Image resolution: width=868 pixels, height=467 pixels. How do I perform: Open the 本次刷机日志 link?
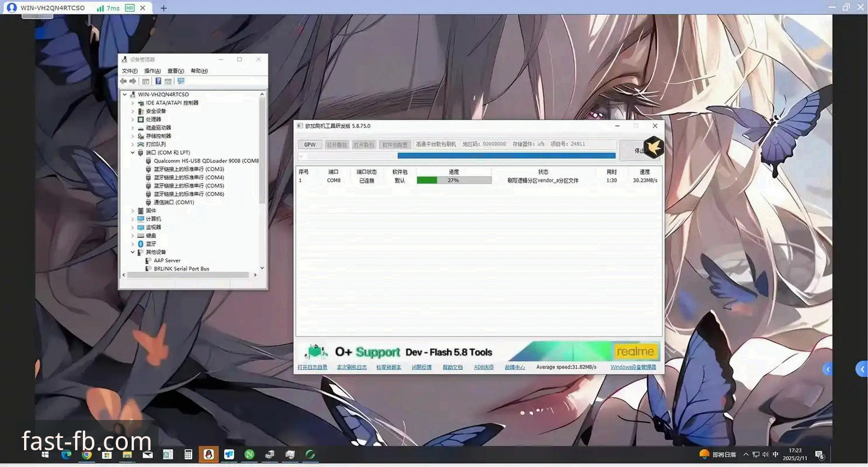coord(352,367)
